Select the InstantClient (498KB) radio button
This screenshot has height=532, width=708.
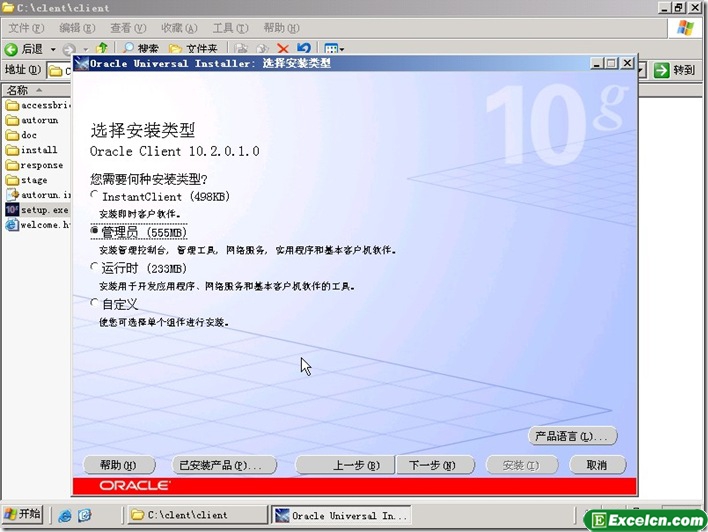(x=94, y=195)
